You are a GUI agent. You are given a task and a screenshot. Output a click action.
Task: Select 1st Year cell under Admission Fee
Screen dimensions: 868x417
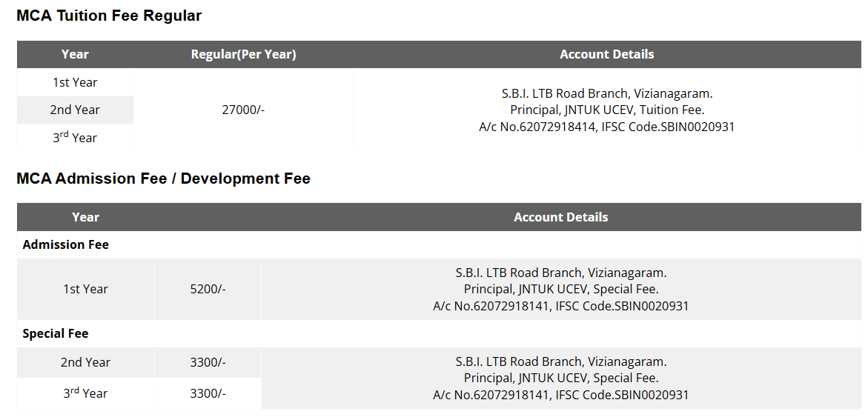pyautogui.click(x=85, y=289)
